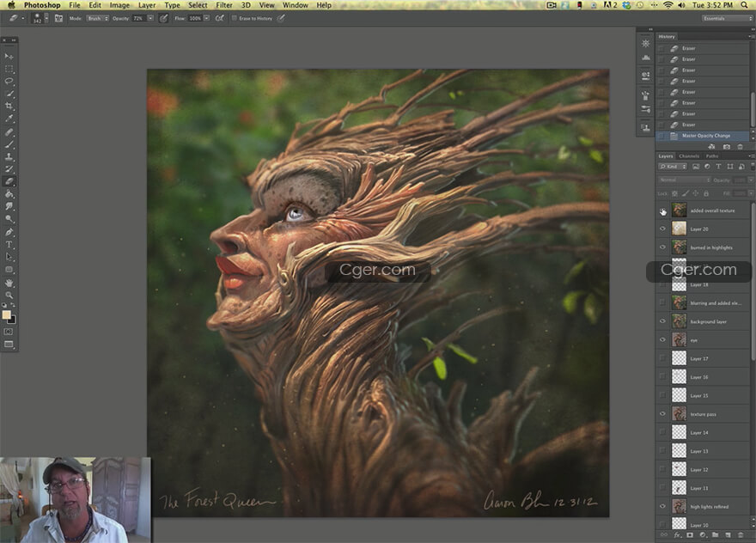Viewport: 756px width, 543px height.
Task: Hide the background layer
Action: coord(662,321)
